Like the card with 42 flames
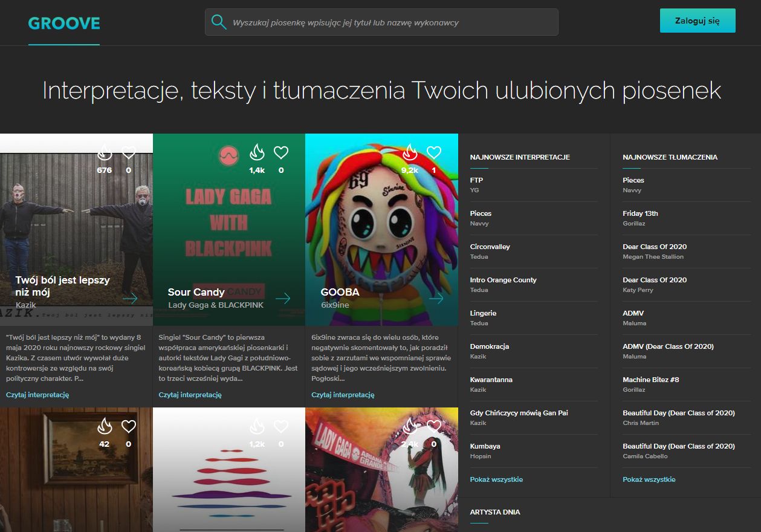This screenshot has width=761, height=532. tap(129, 426)
